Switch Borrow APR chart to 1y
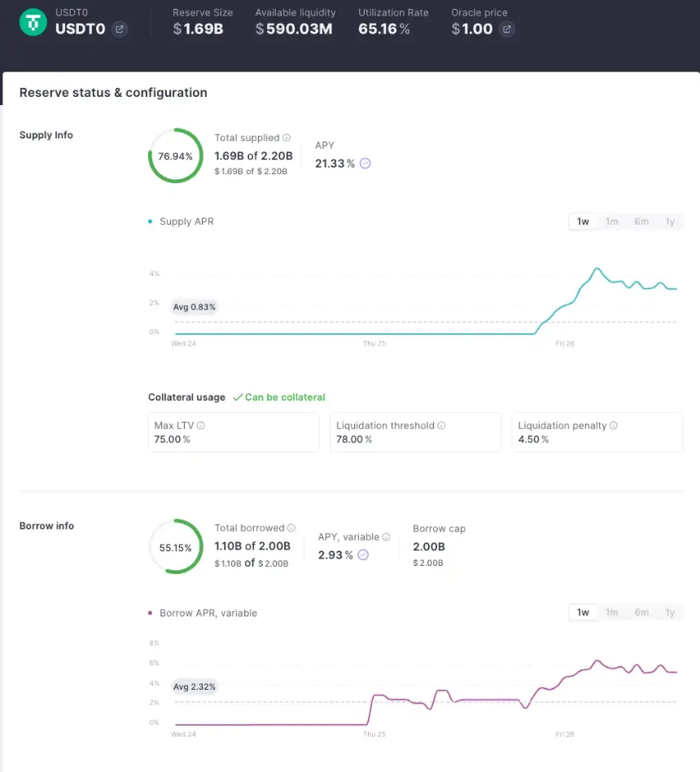 click(x=670, y=612)
